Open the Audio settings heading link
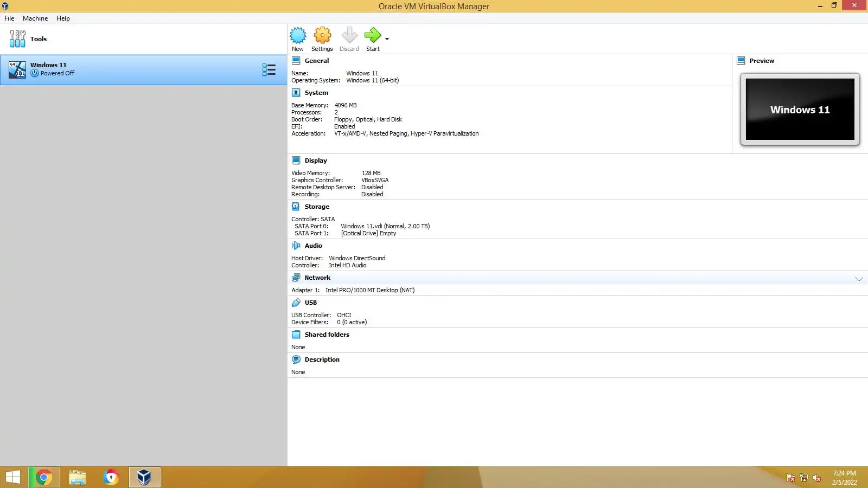This screenshot has height=488, width=868. point(314,246)
